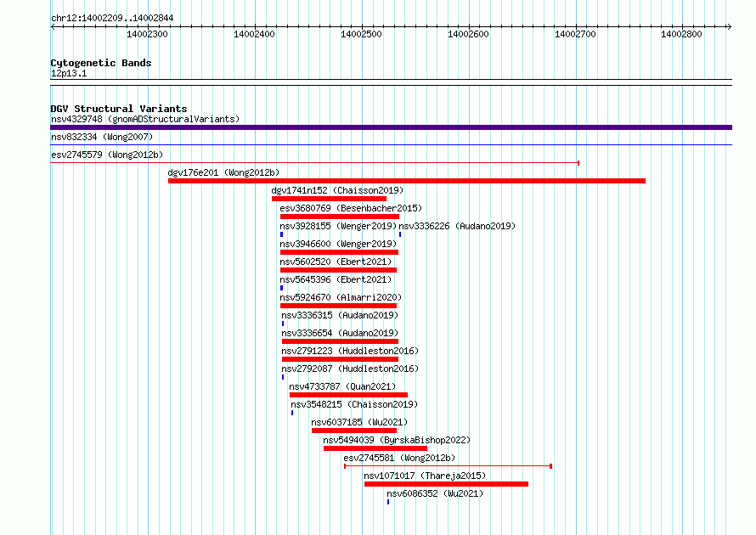Click the Cytogenetic Bands track title
This screenshot has height=535, width=756.
click(101, 63)
